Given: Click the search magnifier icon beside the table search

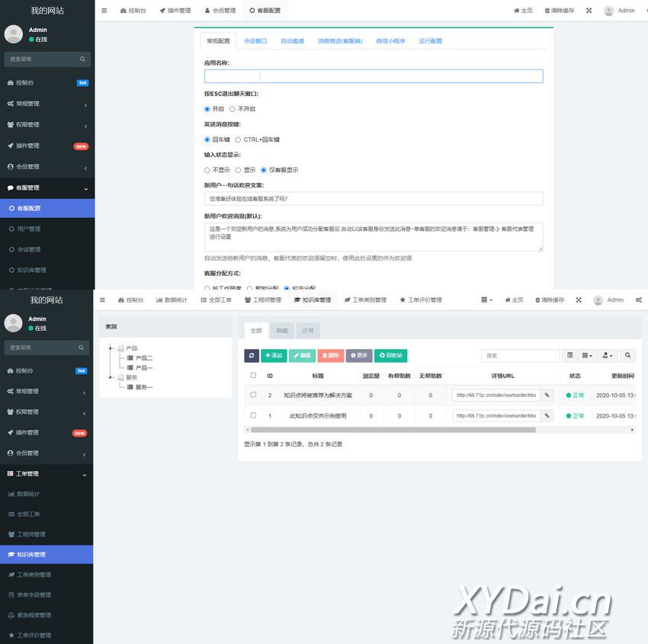Looking at the screenshot, I should pos(627,355).
